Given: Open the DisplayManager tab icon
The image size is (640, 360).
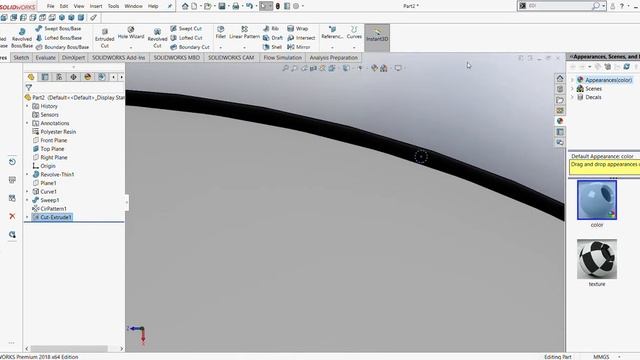Looking at the screenshot, I should tap(87, 77).
